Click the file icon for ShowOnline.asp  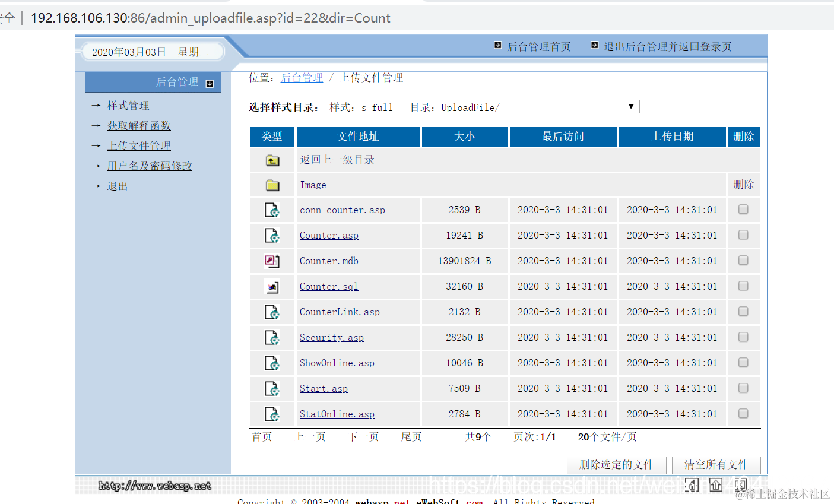(x=272, y=363)
